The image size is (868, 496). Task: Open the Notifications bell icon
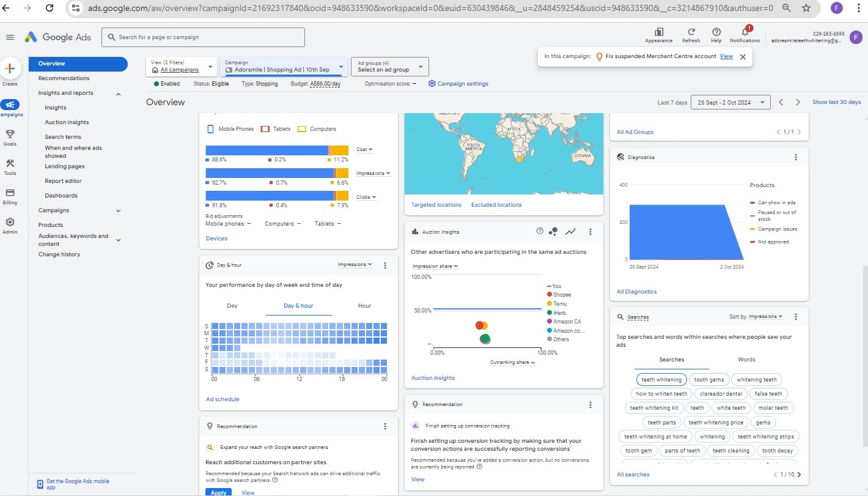pos(745,32)
